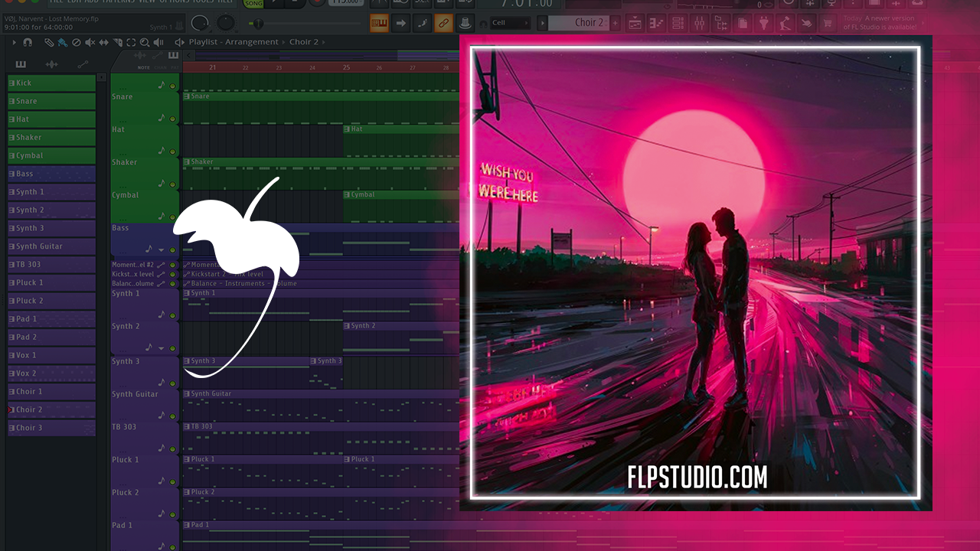This screenshot has height=551, width=980.
Task: Collapse the Synth 2 track group arrow
Action: click(x=161, y=347)
